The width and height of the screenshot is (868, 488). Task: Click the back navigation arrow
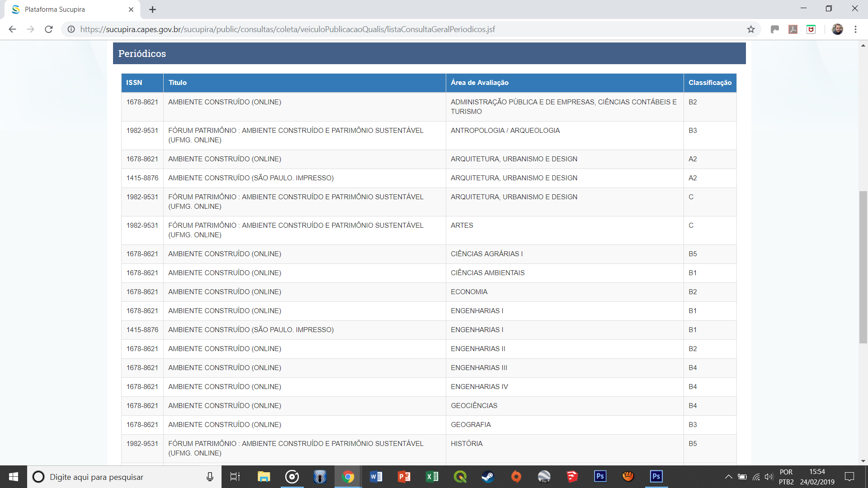tap(13, 29)
